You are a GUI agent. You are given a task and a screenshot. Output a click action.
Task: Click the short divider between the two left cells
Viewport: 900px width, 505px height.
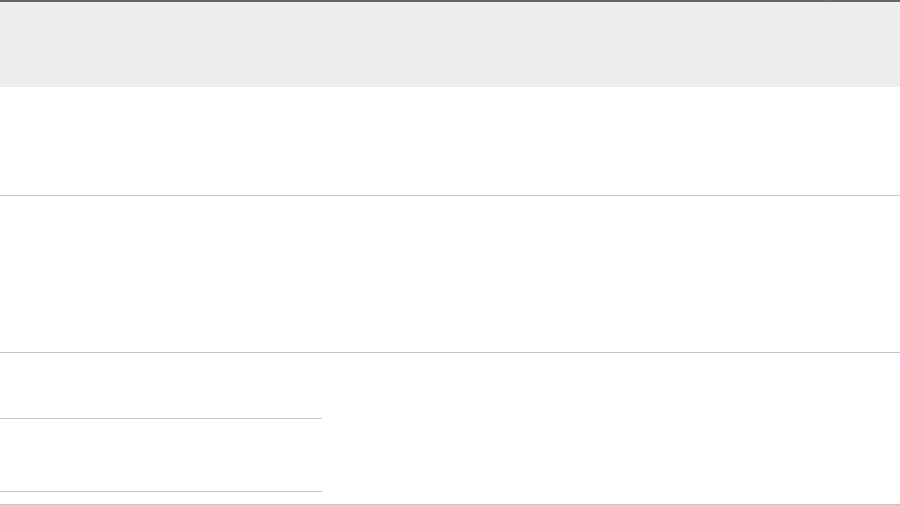click(x=160, y=418)
